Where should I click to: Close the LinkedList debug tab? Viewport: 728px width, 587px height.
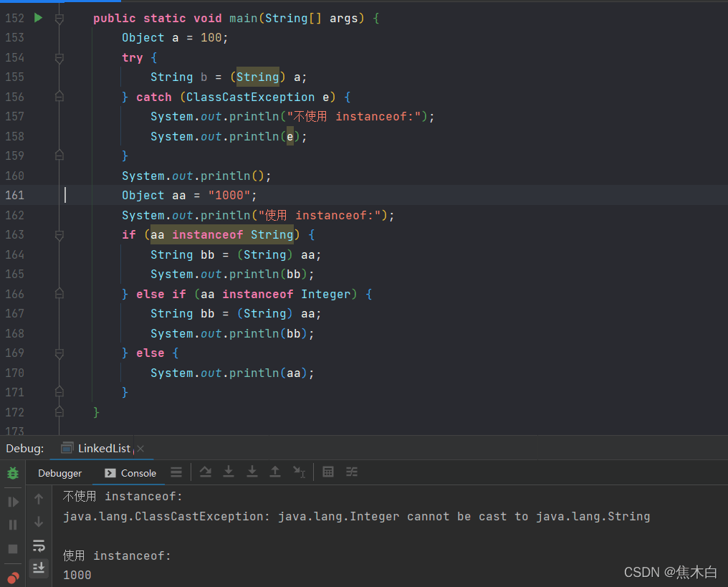[x=140, y=447]
